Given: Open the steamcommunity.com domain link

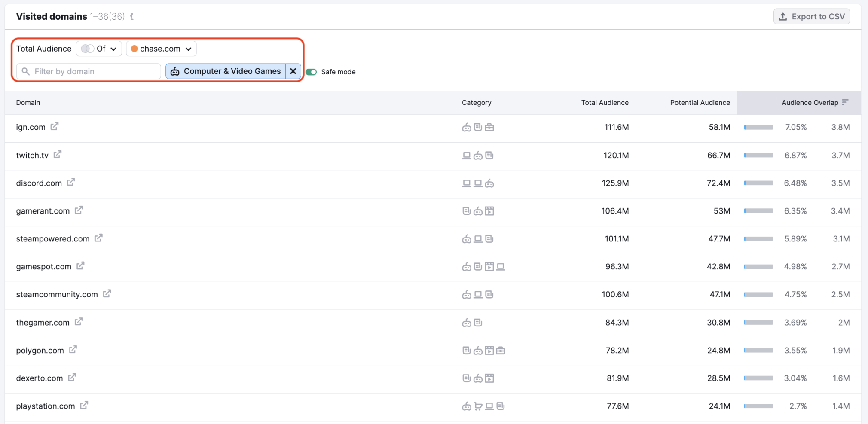Looking at the screenshot, I should pyautogui.click(x=57, y=294).
